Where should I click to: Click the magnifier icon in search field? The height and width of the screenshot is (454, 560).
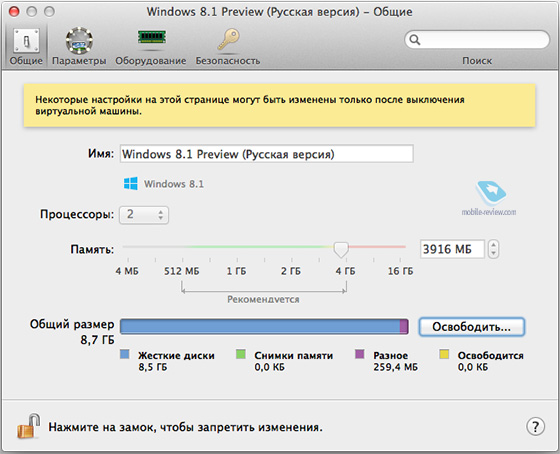point(415,39)
